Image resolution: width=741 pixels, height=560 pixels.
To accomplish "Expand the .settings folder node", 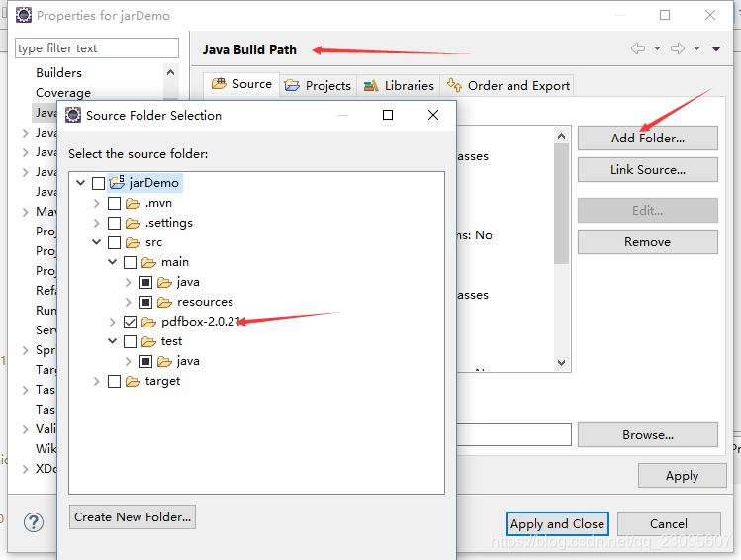I will tap(96, 223).
